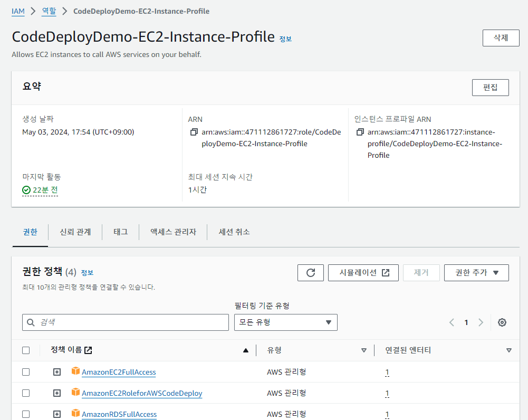Click the 1시간 max session duration value
Image resolution: width=528 pixels, height=420 pixels.
click(197, 190)
